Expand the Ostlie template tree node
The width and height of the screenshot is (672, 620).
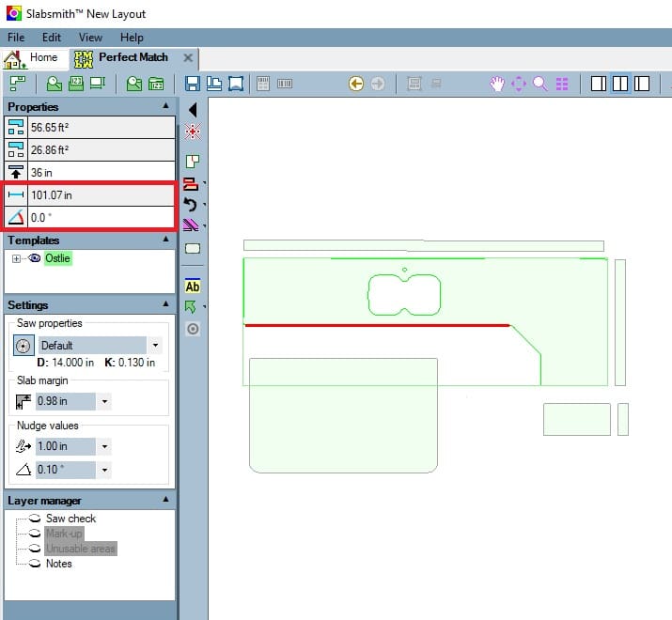point(17,258)
